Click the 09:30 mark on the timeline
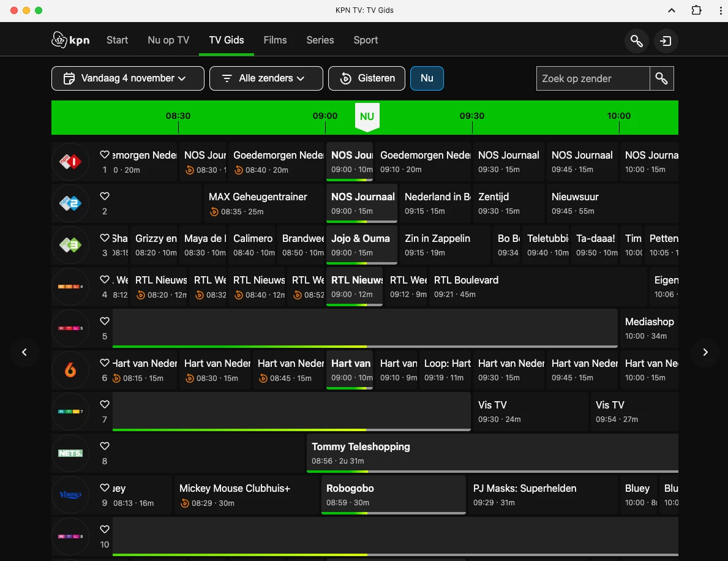This screenshot has width=728, height=561. click(471, 116)
